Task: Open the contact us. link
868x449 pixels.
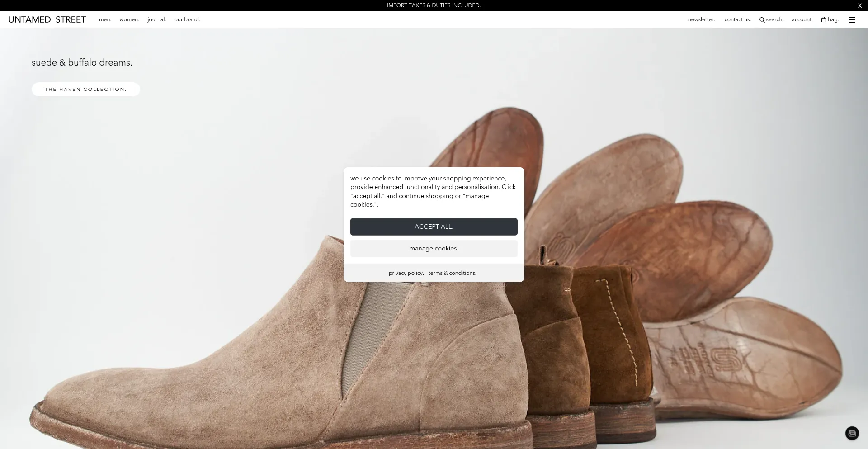Action: click(x=737, y=19)
